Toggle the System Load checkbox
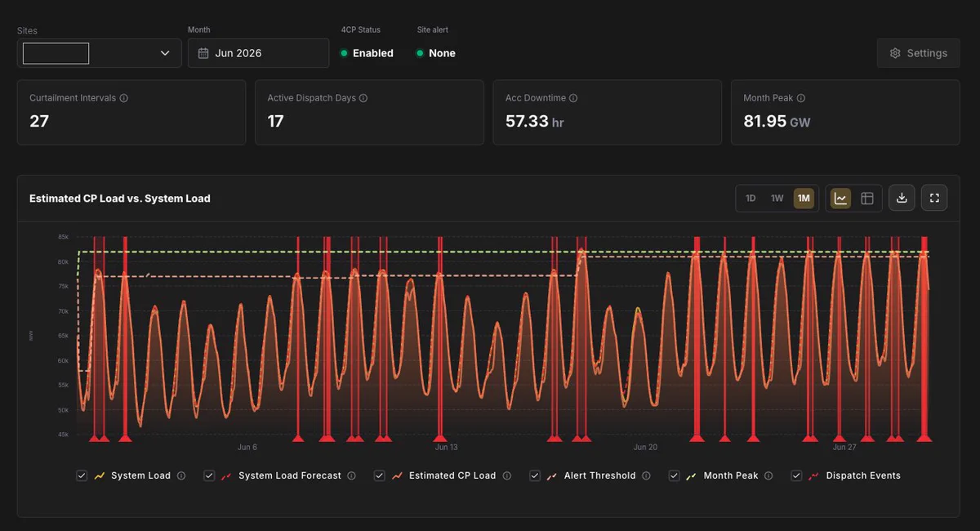Screen dimensions: 980x531 tap(82, 475)
